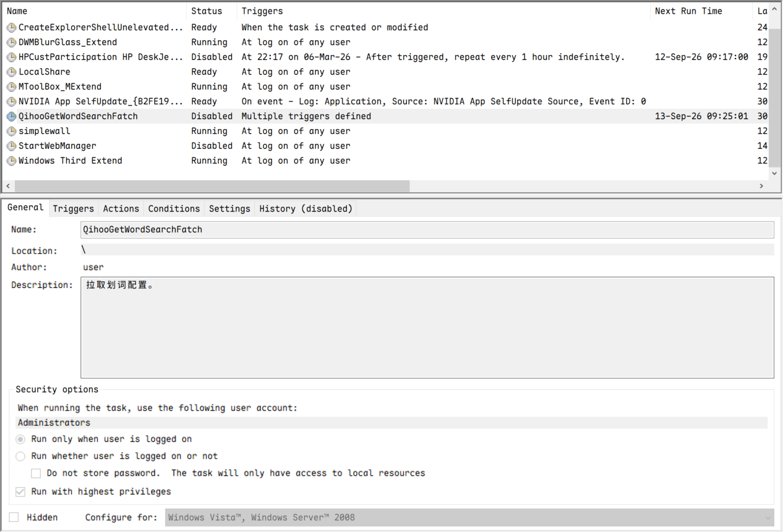
Task: Click the clock icon of CreateExplorerShellUnelevated task
Action: pos(11,28)
